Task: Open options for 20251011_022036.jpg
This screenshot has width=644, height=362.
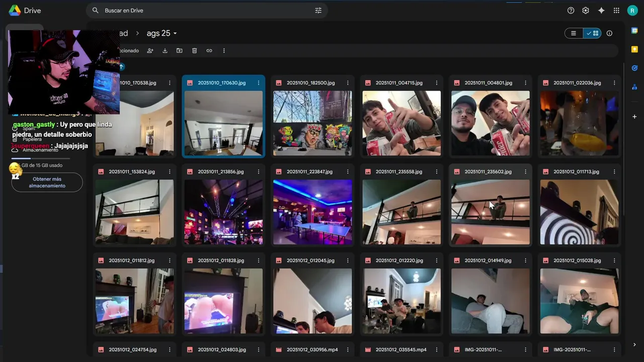Action: coord(615,83)
